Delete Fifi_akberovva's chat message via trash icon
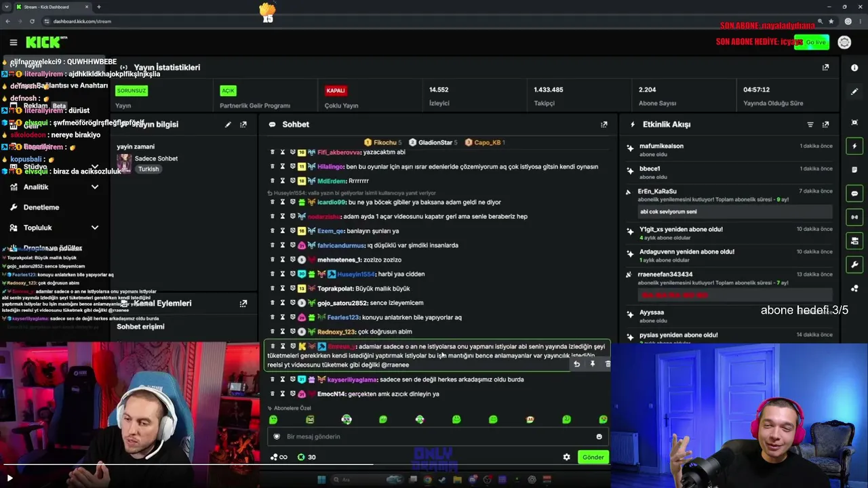 (273, 152)
